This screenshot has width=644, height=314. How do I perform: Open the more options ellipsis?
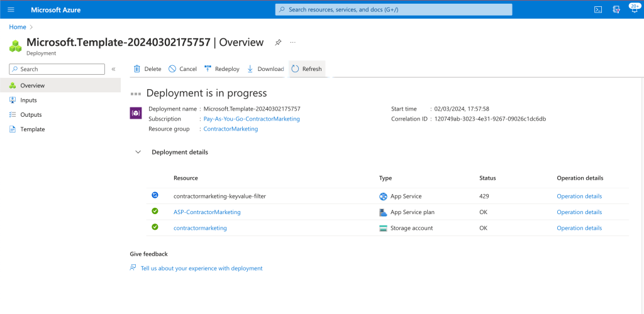pyautogui.click(x=293, y=42)
